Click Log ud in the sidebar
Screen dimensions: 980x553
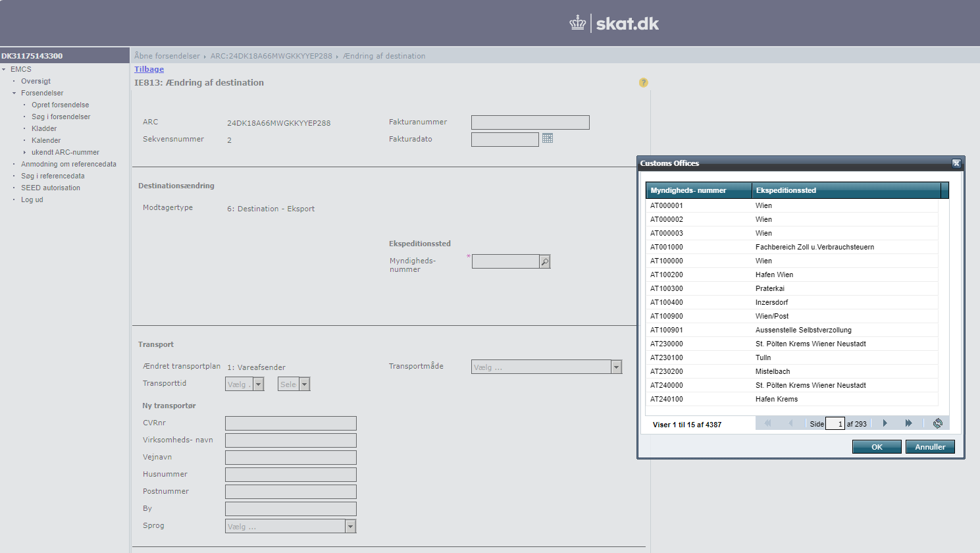(x=32, y=199)
